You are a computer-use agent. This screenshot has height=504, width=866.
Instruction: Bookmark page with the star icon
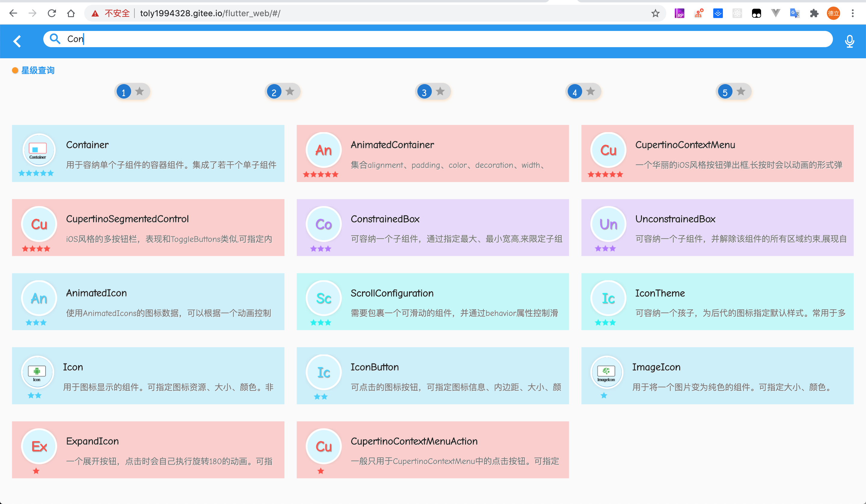[655, 14]
